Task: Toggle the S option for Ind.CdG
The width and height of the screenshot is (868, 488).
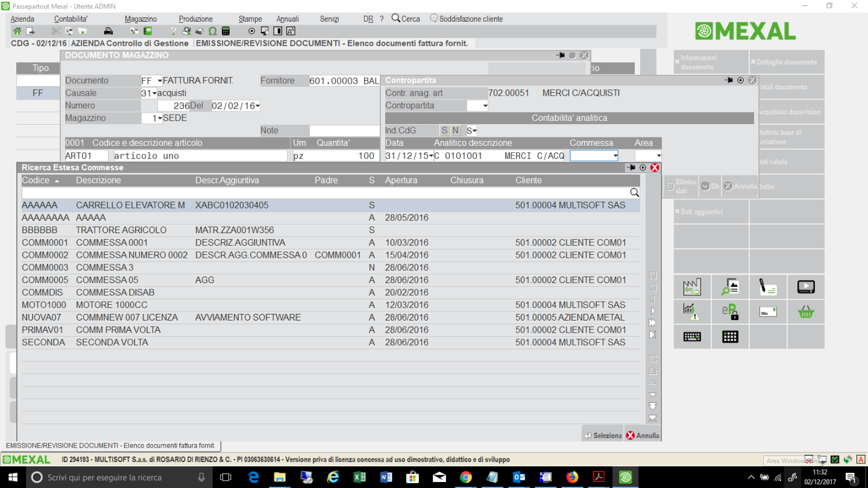Action: [445, 131]
